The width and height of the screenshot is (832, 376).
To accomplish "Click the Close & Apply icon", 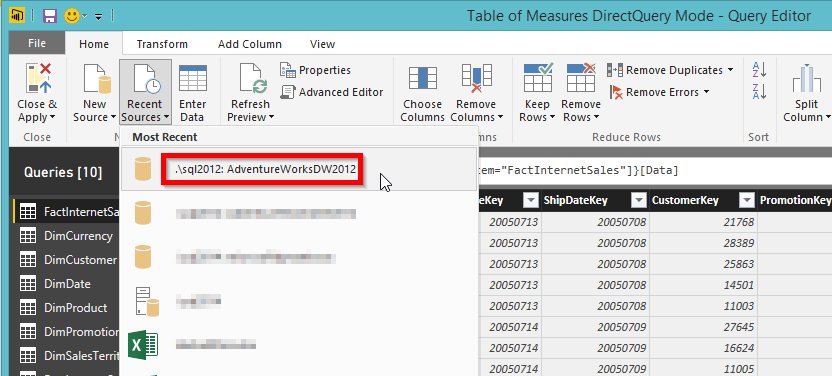I will pos(38,78).
